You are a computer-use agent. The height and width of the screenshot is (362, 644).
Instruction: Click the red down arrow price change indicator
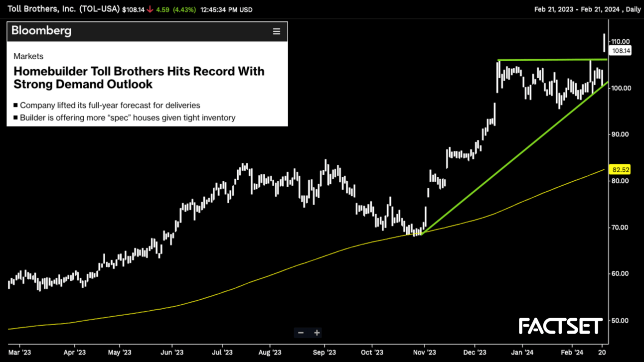pyautogui.click(x=150, y=9)
